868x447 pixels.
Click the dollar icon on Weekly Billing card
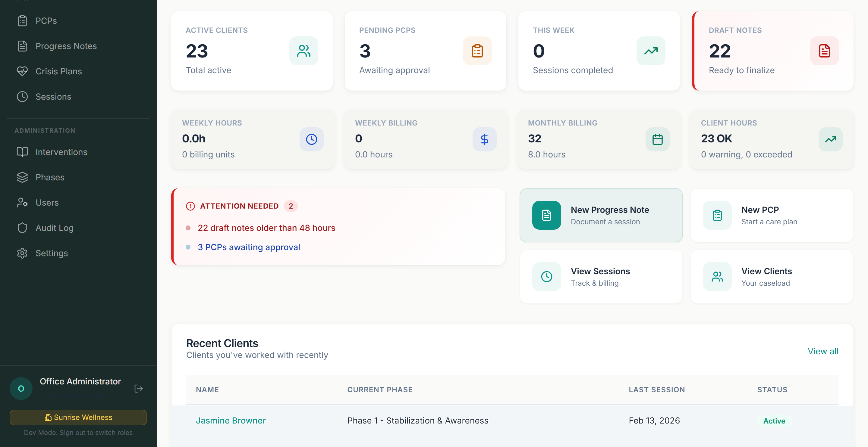(485, 139)
